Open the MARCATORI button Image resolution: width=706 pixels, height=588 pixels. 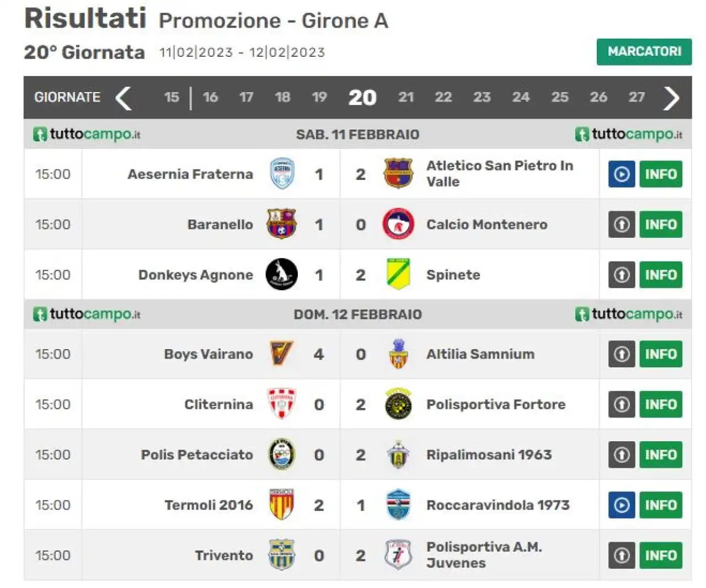point(644,52)
